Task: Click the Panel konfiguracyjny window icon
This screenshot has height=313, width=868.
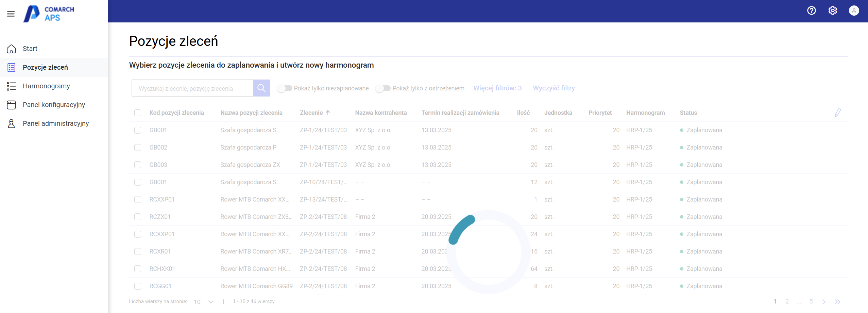Action: tap(11, 105)
